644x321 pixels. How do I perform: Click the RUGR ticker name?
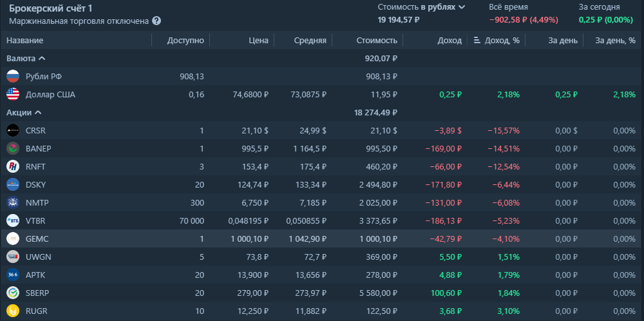pos(36,311)
